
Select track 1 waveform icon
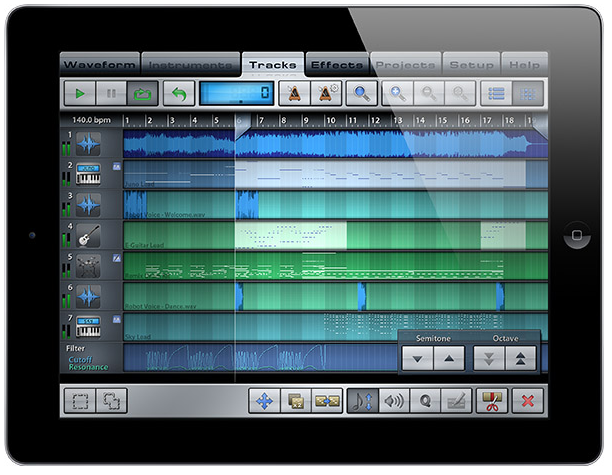(88, 144)
